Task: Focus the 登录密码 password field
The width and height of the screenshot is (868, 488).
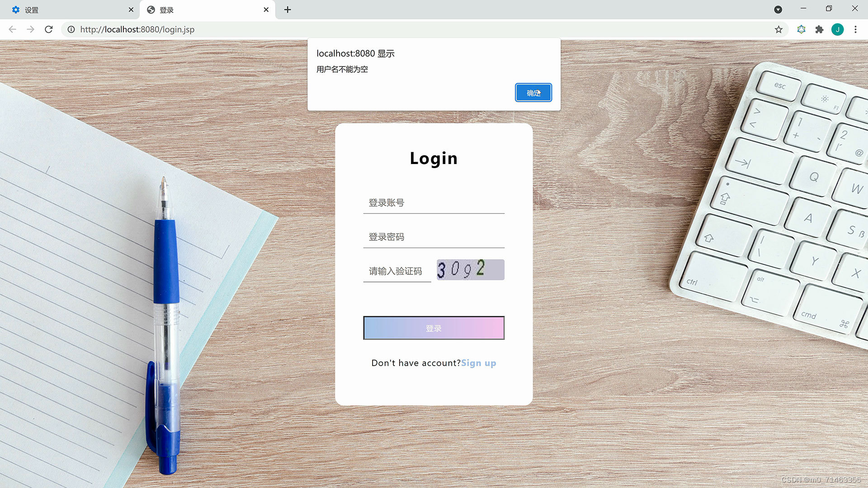Action: tap(434, 237)
